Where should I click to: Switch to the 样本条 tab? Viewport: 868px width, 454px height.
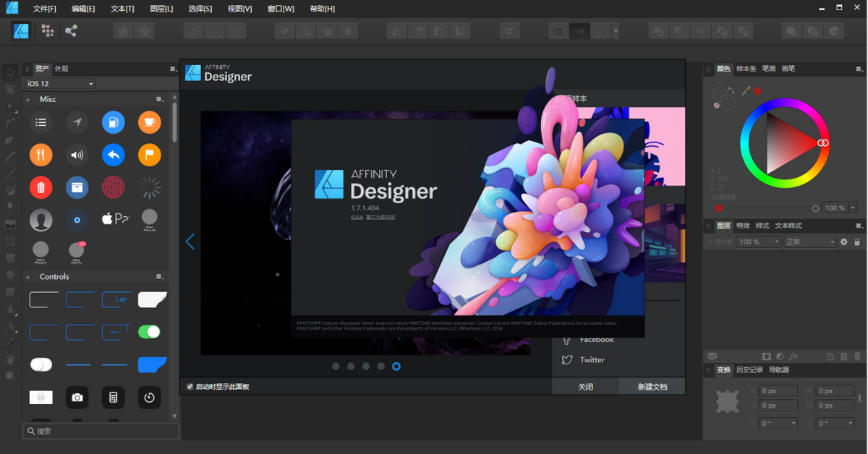pos(746,69)
